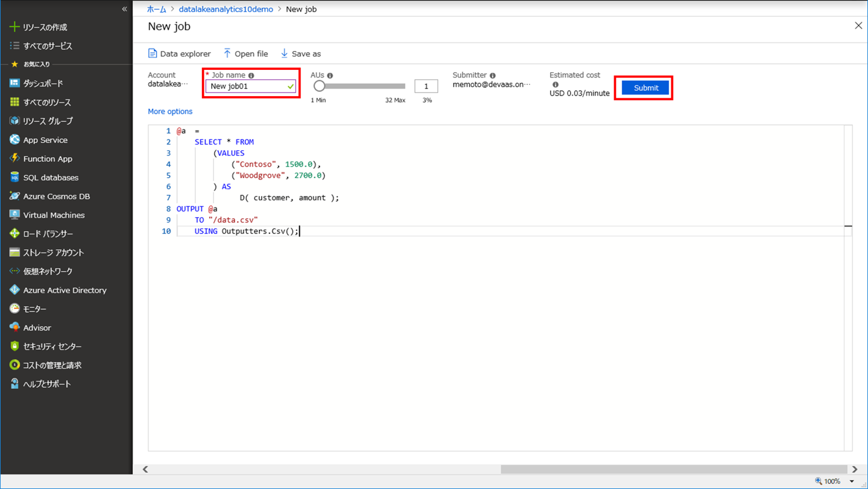Click the お気に入り star header
868x489 pixels.
tap(15, 64)
